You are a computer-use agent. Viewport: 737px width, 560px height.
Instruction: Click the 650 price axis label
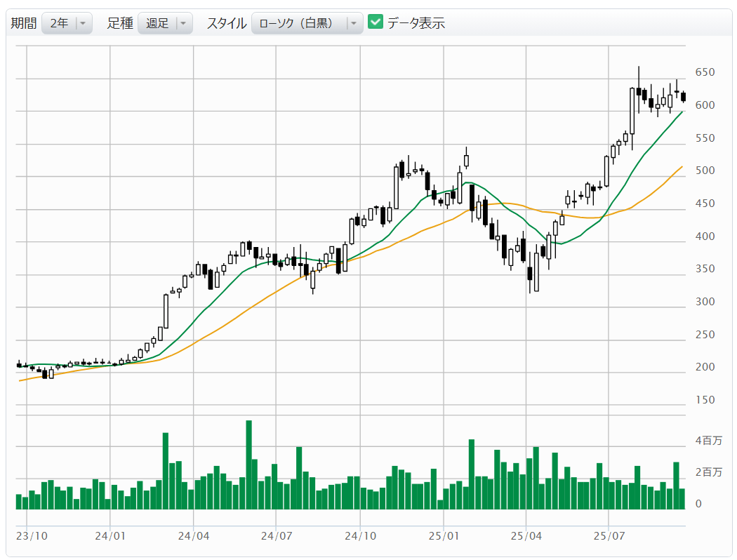click(705, 72)
